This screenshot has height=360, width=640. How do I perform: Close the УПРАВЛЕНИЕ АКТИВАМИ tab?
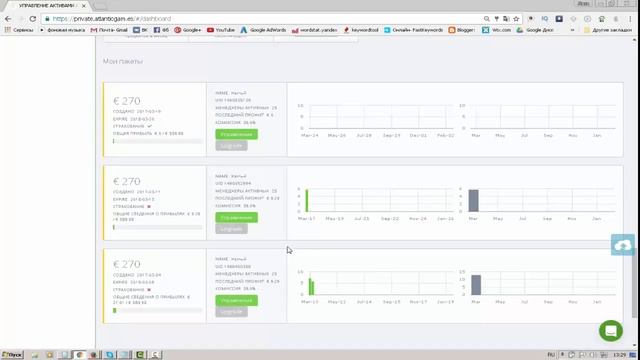(84, 6)
